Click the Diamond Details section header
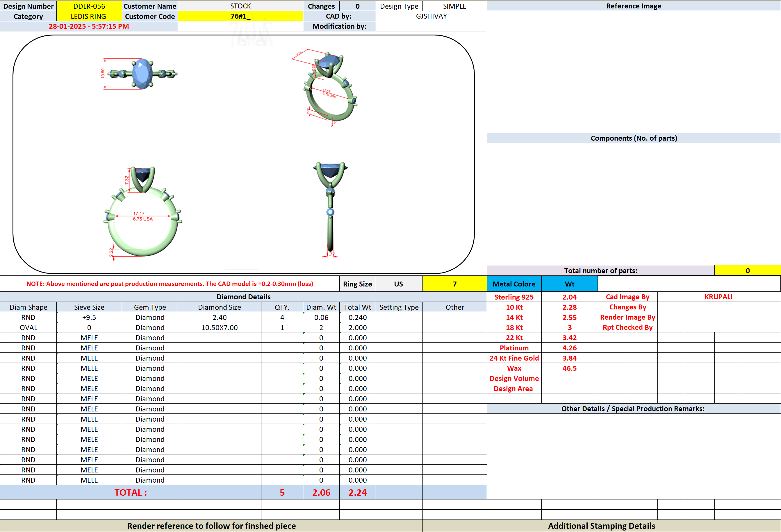This screenshot has height=532, width=781. click(x=243, y=297)
